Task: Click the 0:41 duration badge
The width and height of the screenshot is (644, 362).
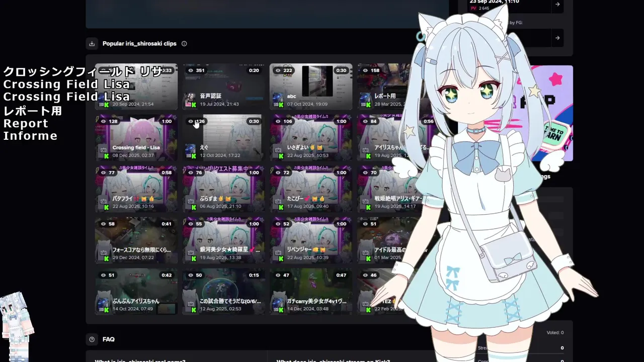Action: pyautogui.click(x=167, y=224)
